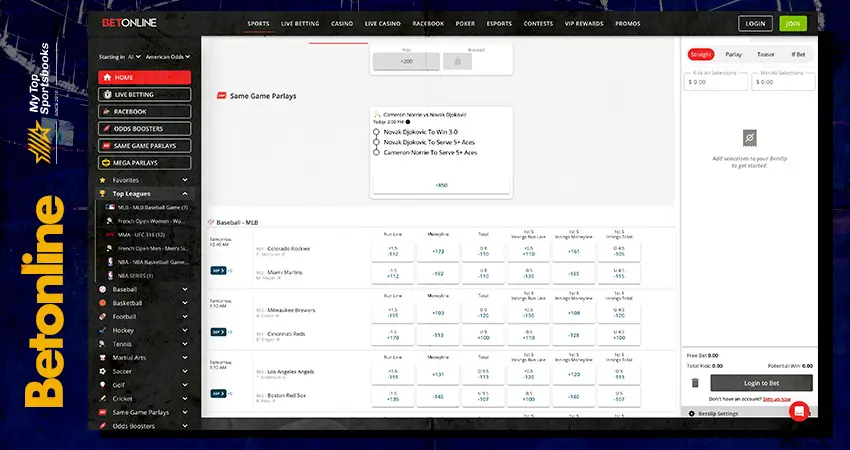
Task: Click the green Join button
Action: point(793,23)
